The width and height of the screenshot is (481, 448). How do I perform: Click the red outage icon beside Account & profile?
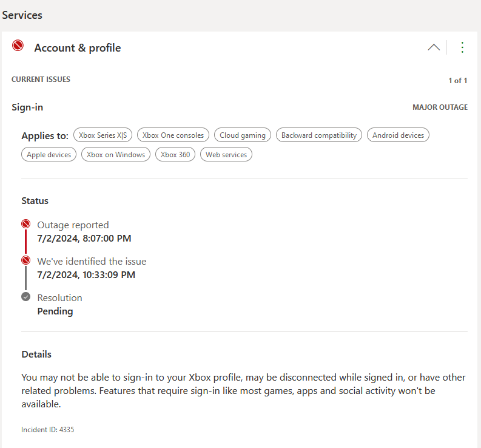tap(18, 46)
